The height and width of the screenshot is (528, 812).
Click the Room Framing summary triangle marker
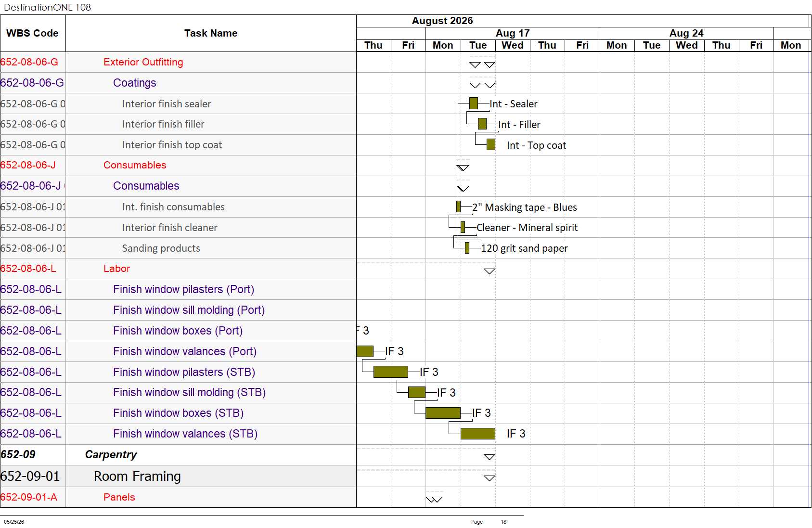(x=490, y=478)
